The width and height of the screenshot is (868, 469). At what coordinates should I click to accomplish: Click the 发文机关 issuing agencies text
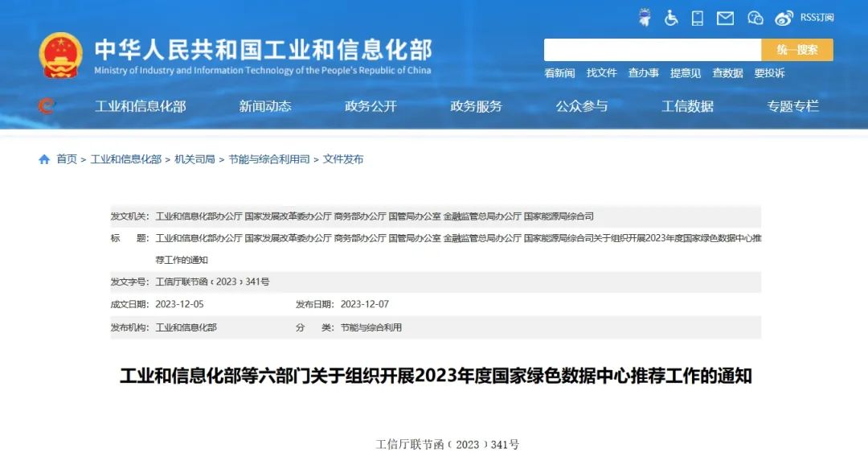pyautogui.click(x=375, y=216)
